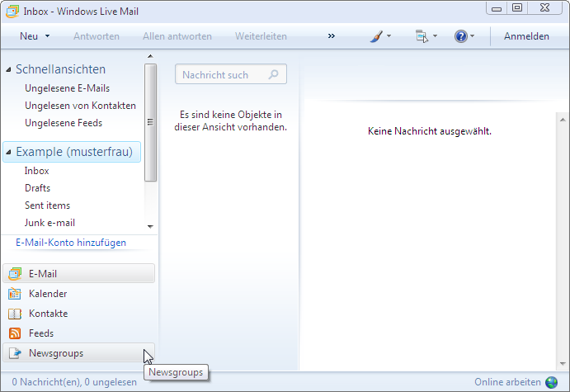The width and height of the screenshot is (570, 392).
Task: Select the Example (musterfrau) account
Action: coord(72,152)
